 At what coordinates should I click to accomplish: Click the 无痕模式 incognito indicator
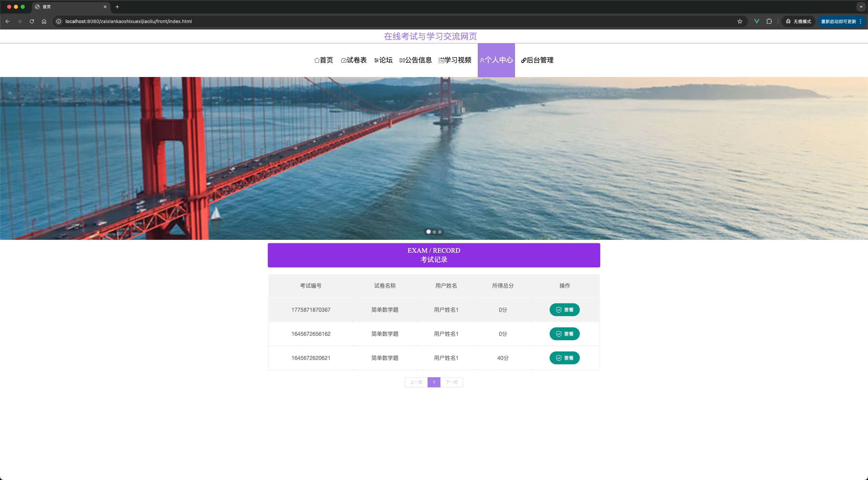(798, 21)
